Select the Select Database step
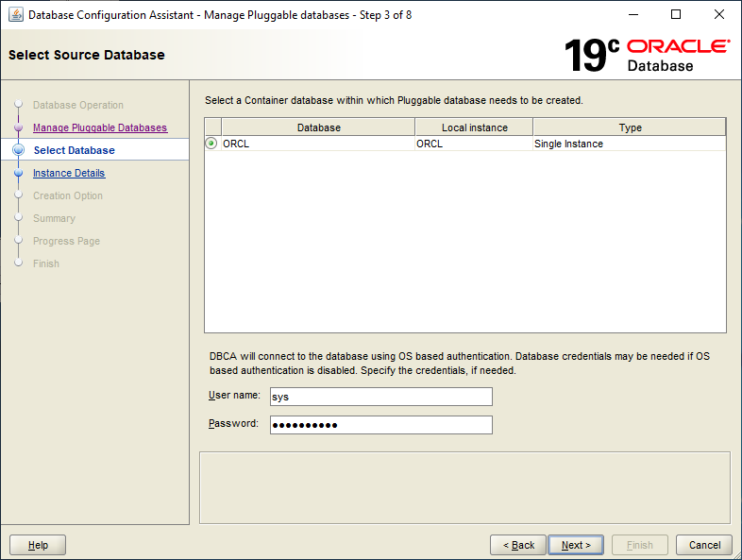Image resolution: width=742 pixels, height=560 pixels. (75, 150)
